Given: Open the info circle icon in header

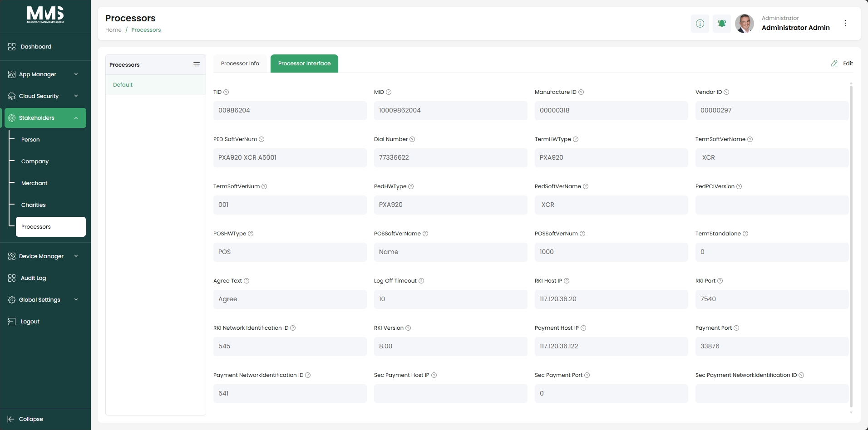Looking at the screenshot, I should point(700,23).
